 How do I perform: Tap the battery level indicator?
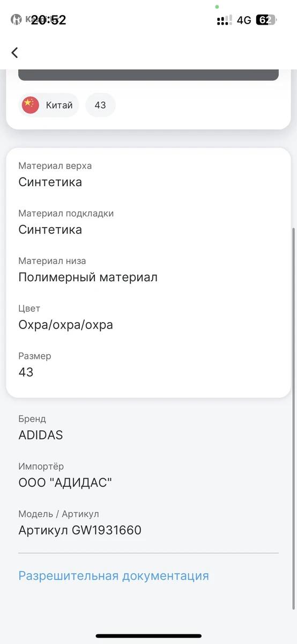(x=266, y=20)
